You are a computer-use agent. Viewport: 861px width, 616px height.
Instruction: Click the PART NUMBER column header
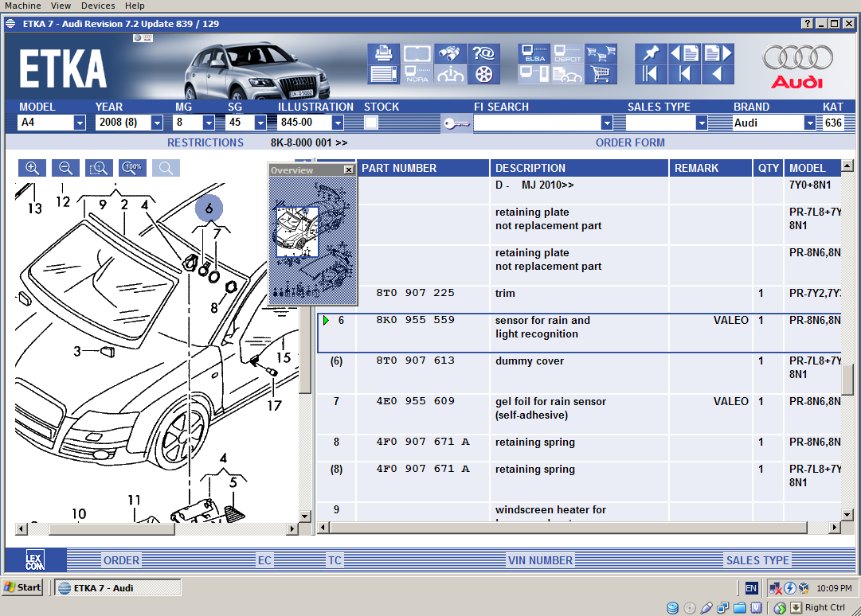point(423,169)
